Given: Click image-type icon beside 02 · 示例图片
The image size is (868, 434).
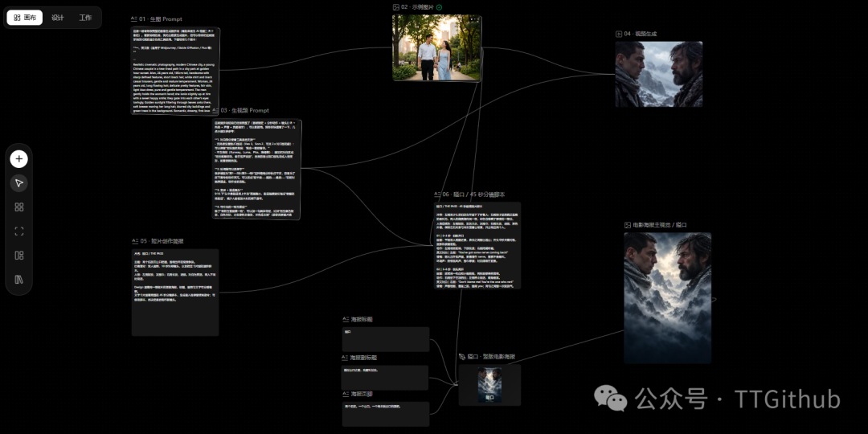Looking at the screenshot, I should click(395, 7).
